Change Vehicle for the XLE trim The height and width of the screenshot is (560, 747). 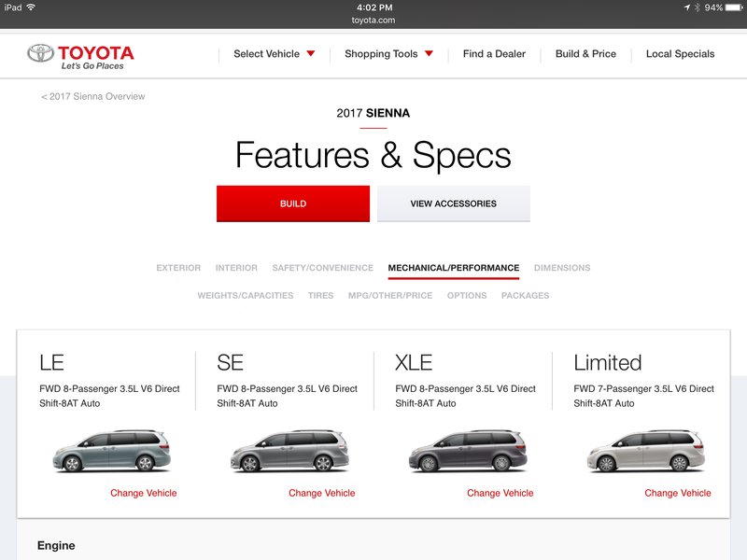point(500,493)
